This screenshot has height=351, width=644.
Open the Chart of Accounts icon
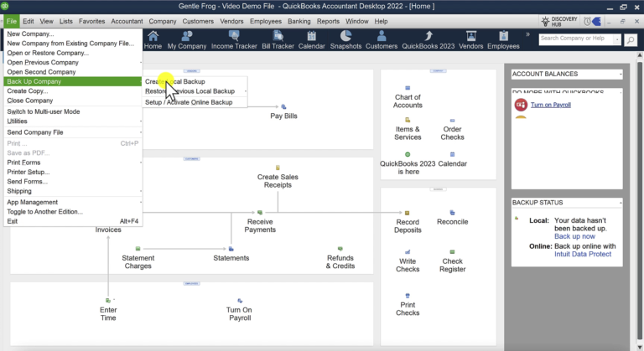tap(408, 88)
